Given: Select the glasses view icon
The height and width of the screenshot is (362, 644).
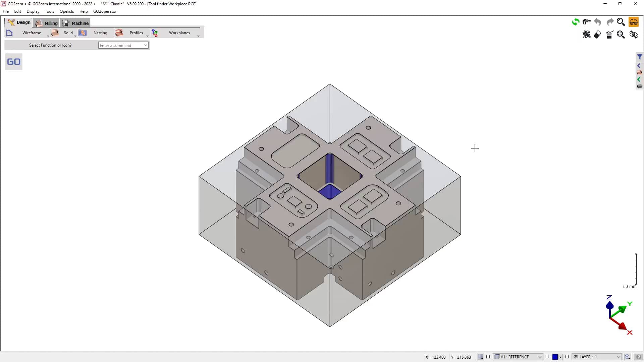Looking at the screenshot, I should tap(634, 21).
